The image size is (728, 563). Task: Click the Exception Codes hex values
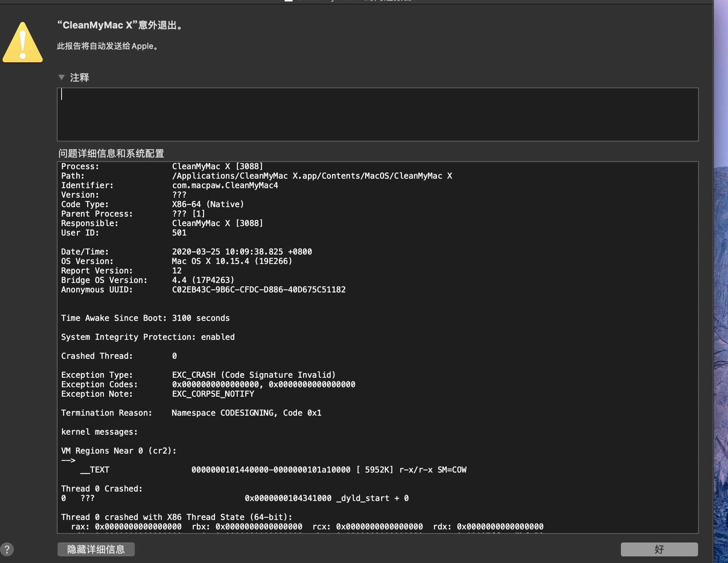tap(263, 384)
